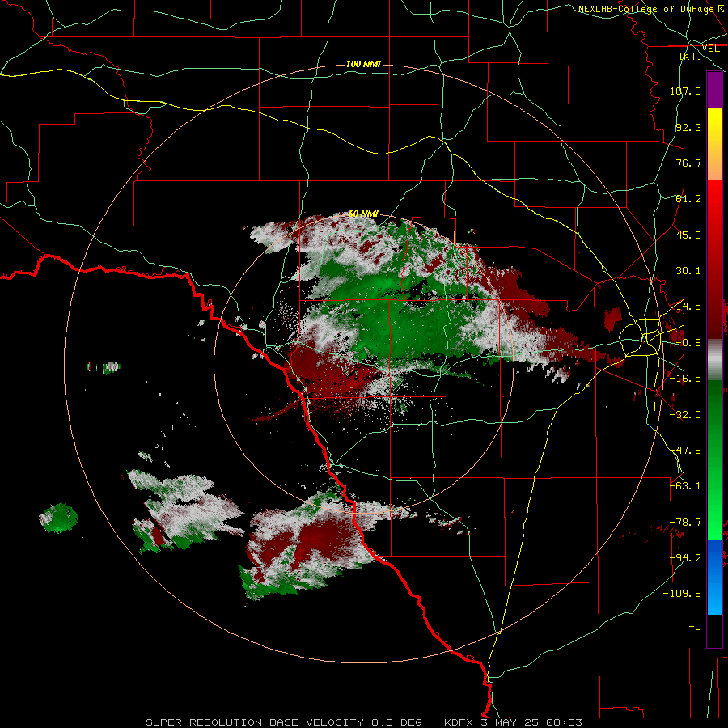Select the 45.6 scale value
This screenshot has width=728, height=728.
pos(688,235)
